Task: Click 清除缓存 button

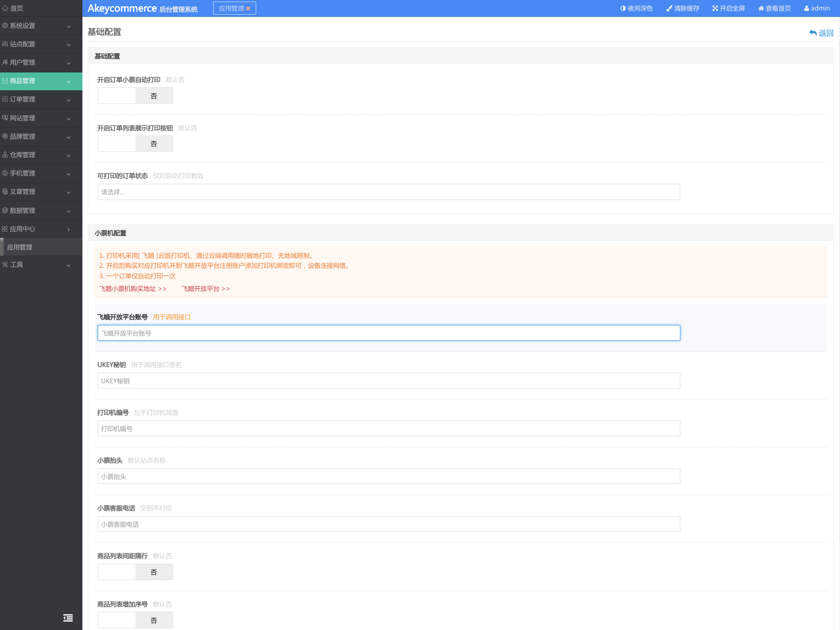Action: pos(682,8)
